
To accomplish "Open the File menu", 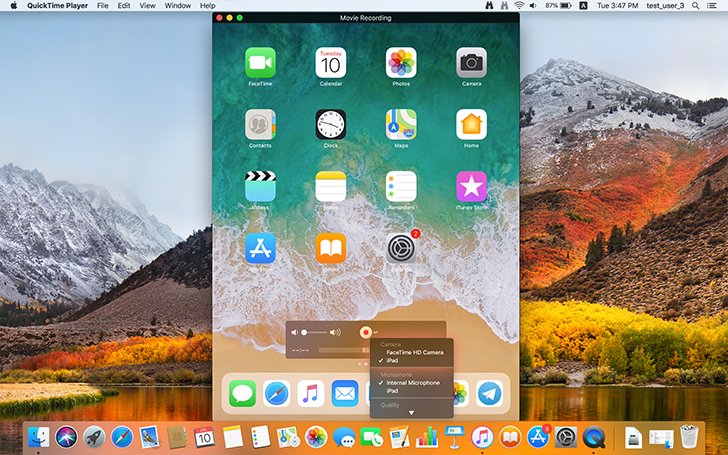I will [103, 6].
